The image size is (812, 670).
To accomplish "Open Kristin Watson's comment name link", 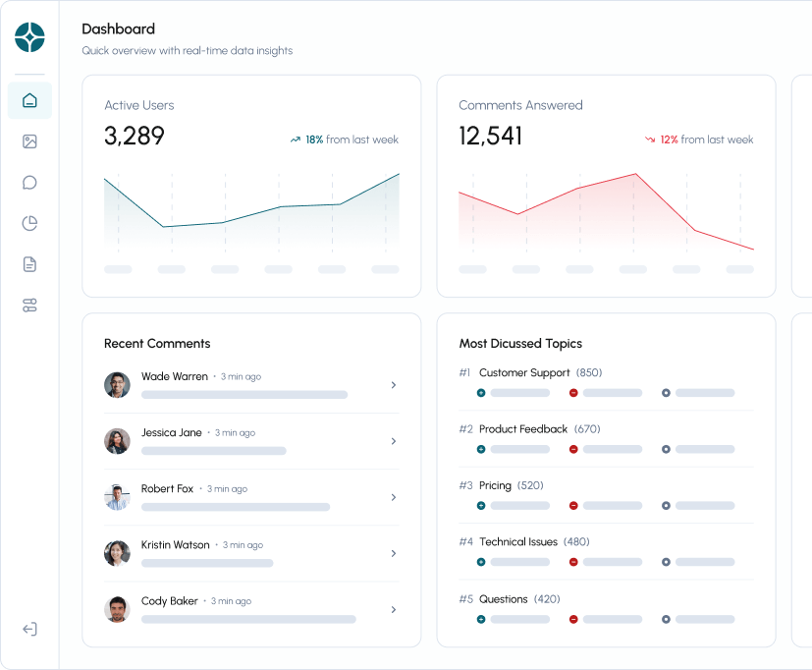I will [x=175, y=544].
